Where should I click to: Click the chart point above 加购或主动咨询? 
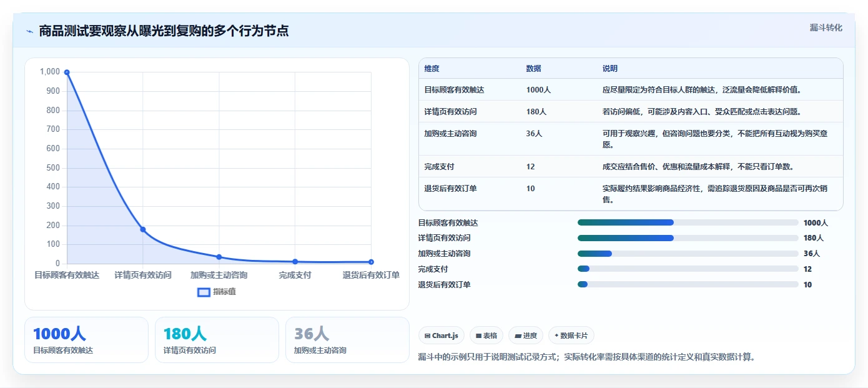tap(219, 257)
